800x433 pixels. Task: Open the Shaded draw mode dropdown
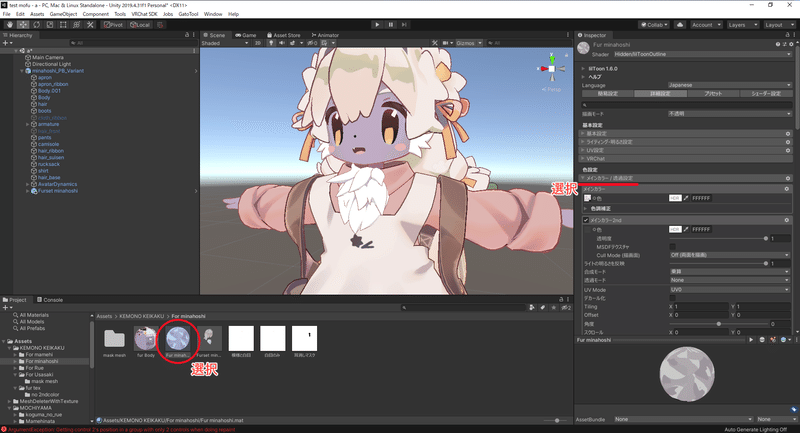coord(224,43)
